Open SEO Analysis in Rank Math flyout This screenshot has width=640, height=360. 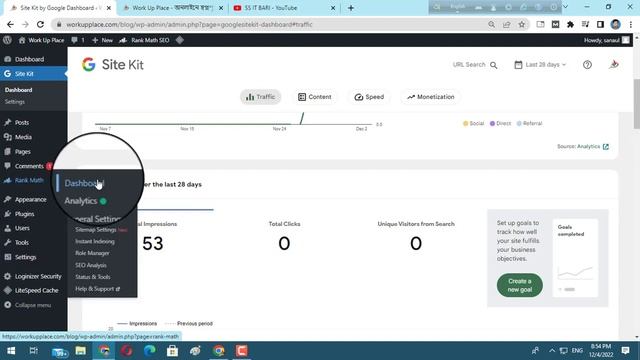click(91, 265)
